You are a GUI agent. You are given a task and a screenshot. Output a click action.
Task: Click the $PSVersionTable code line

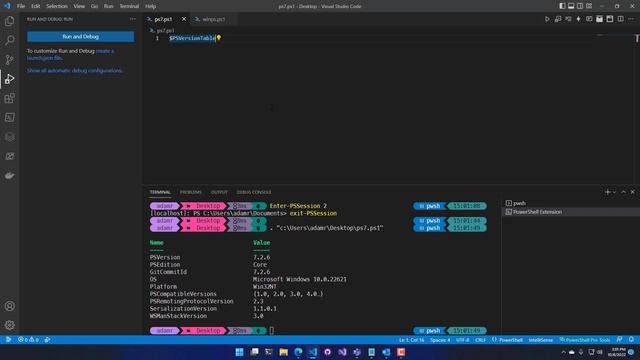[x=192, y=38]
